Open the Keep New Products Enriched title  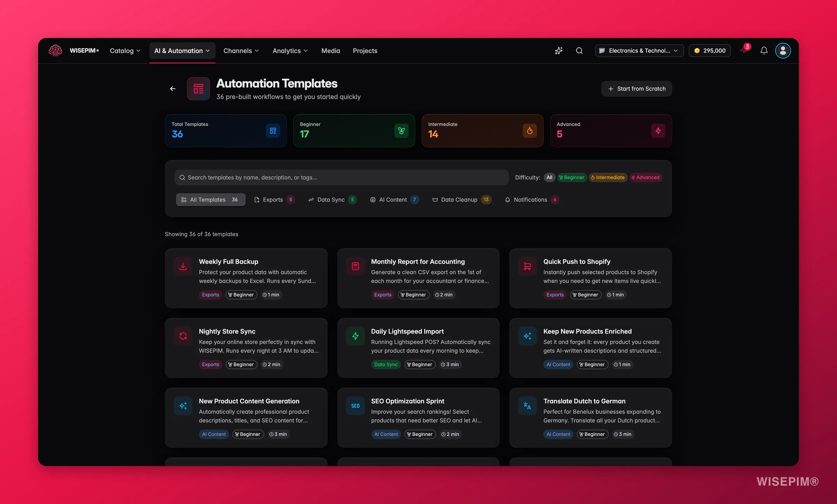(587, 331)
